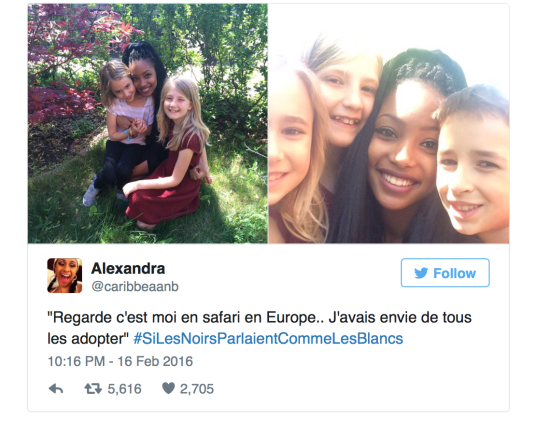Image resolution: width=536 pixels, height=421 pixels.
Task: Click the reply arrow icon
Action: pos(56,389)
